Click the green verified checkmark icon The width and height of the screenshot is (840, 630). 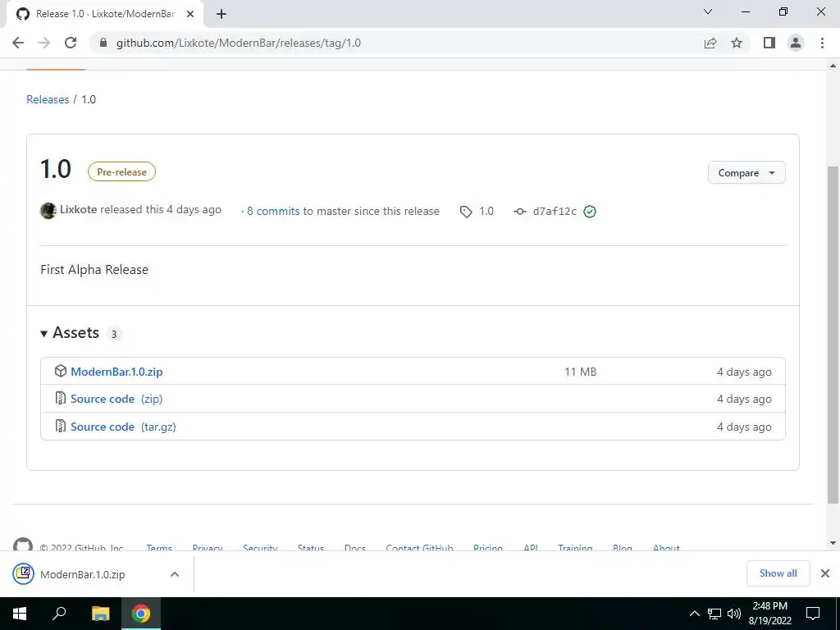pos(590,212)
